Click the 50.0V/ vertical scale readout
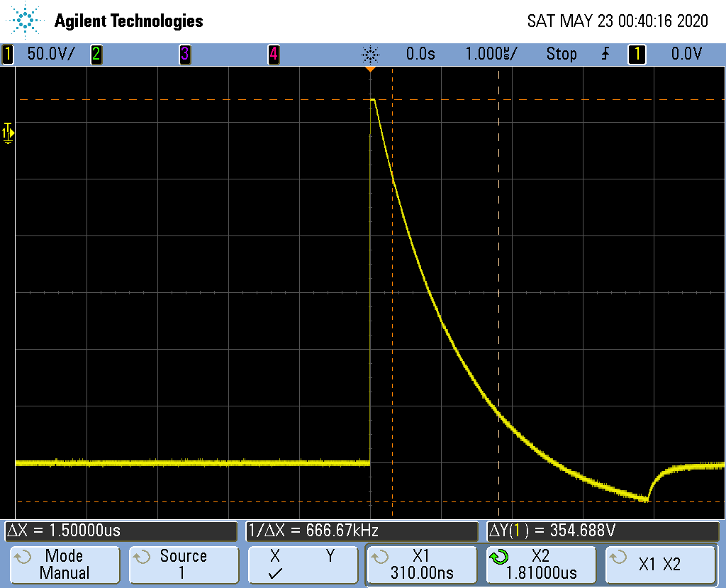The width and height of the screenshot is (726, 588). coord(50,54)
